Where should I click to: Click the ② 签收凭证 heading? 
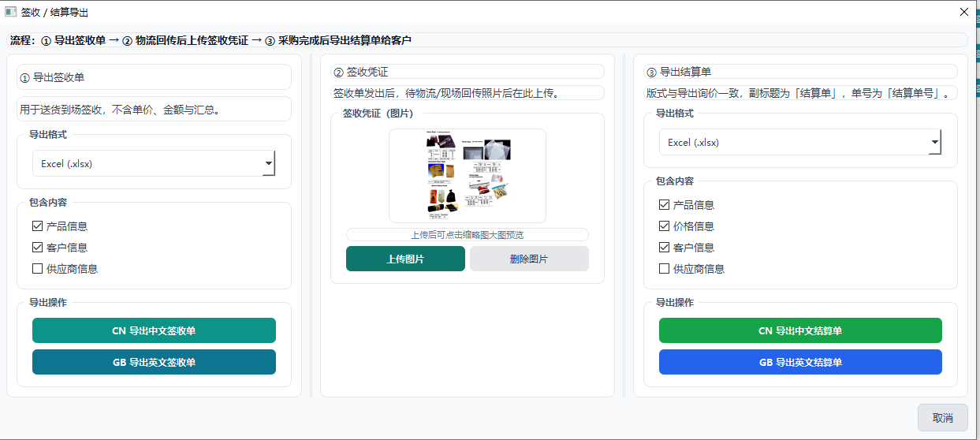[x=361, y=72]
